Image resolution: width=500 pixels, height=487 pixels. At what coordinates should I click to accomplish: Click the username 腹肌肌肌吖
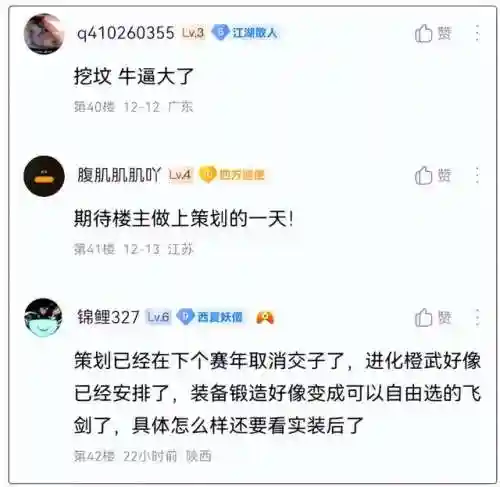(119, 175)
